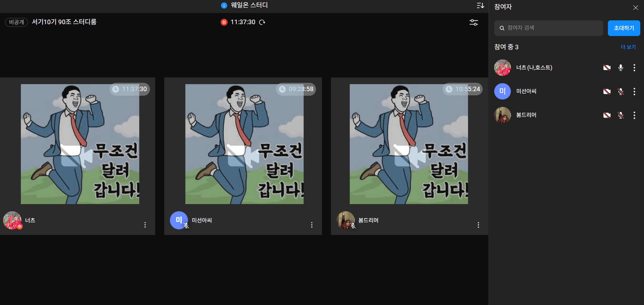Click the 10:55:24 timer badge on 봄드리머 tile
Viewport: 644px width, 305px height.
click(x=463, y=89)
